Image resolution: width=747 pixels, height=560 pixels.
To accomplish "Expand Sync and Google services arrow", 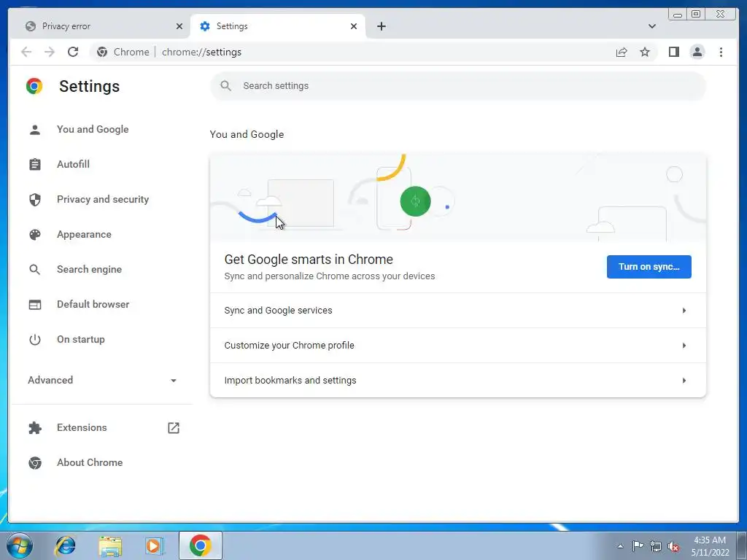I will pyautogui.click(x=684, y=311).
